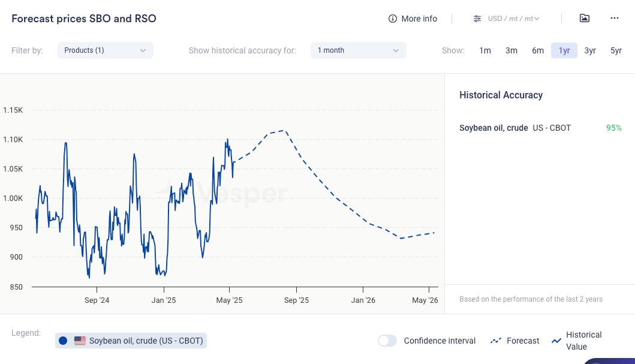Click the More info link text

pos(419,19)
